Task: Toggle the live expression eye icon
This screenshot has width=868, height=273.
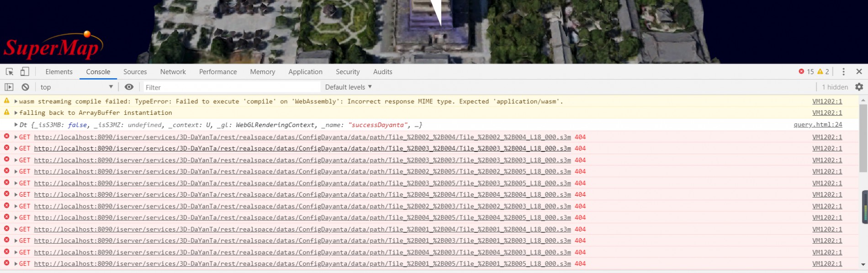Action: click(129, 87)
